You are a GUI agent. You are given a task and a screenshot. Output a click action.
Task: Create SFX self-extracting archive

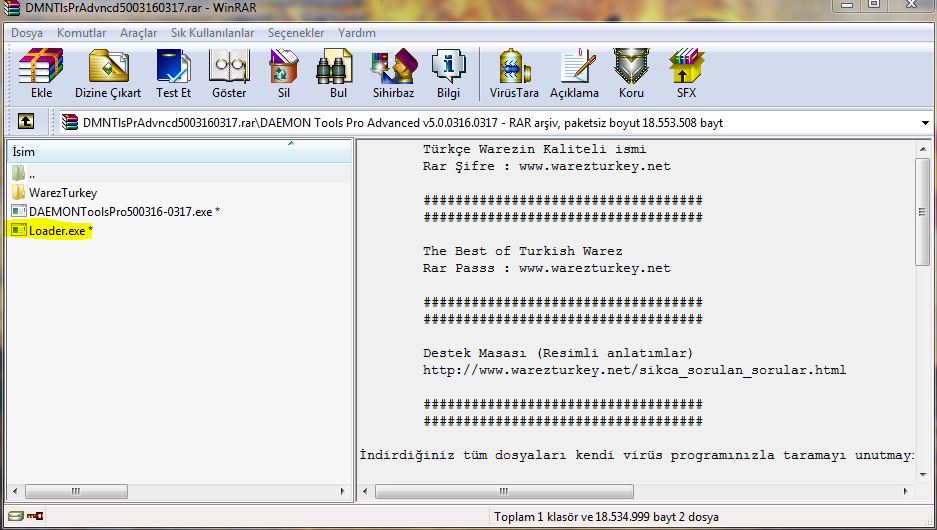686,67
